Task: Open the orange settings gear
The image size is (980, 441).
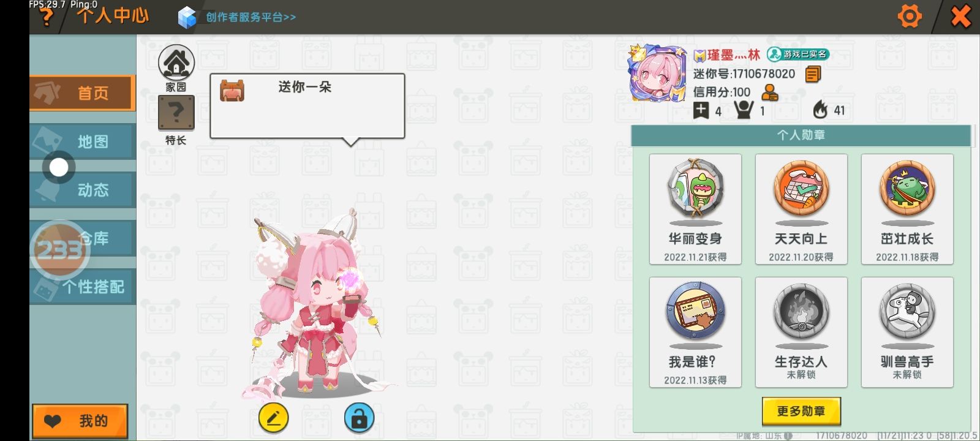Action: (x=909, y=16)
